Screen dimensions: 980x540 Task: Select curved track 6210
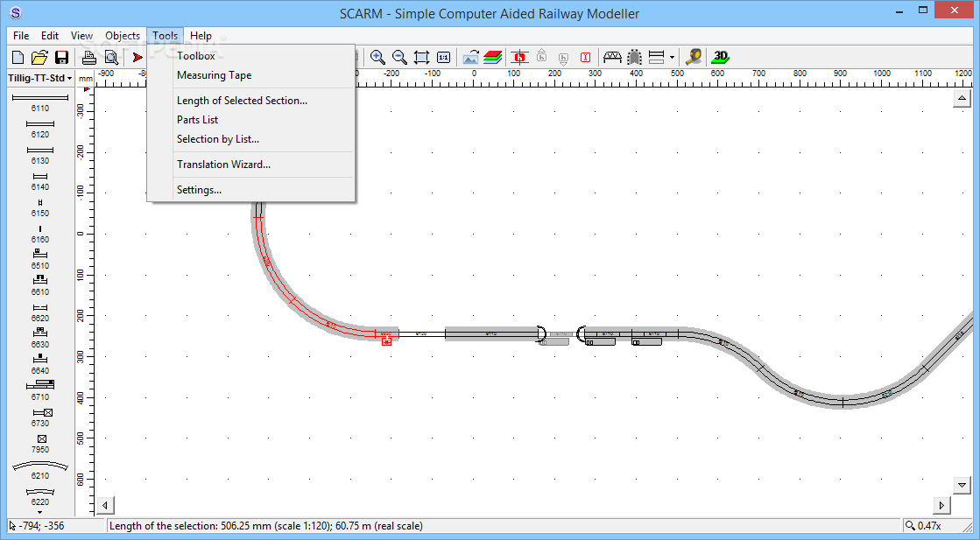pos(40,470)
